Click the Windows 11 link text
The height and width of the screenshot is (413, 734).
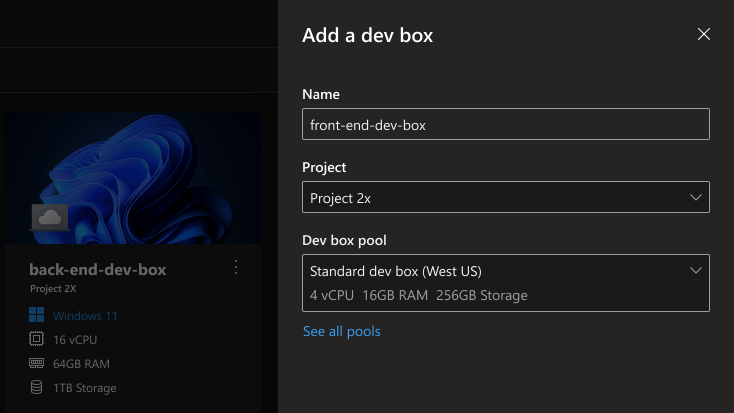tap(85, 316)
